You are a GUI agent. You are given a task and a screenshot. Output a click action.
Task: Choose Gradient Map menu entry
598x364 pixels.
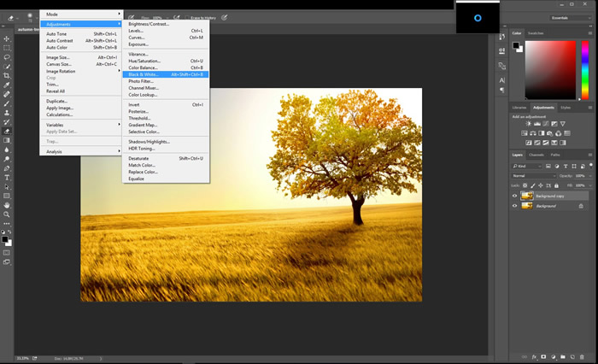(166, 125)
